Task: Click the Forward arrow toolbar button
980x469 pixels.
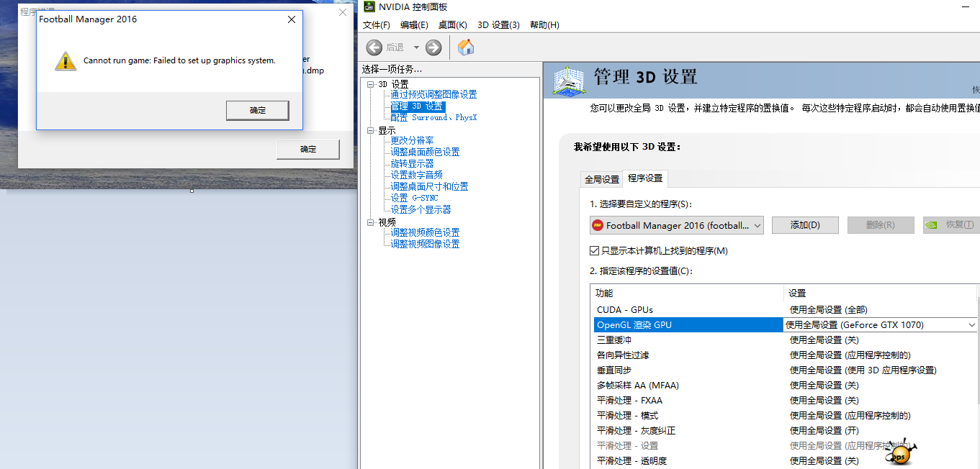Action: [x=433, y=47]
